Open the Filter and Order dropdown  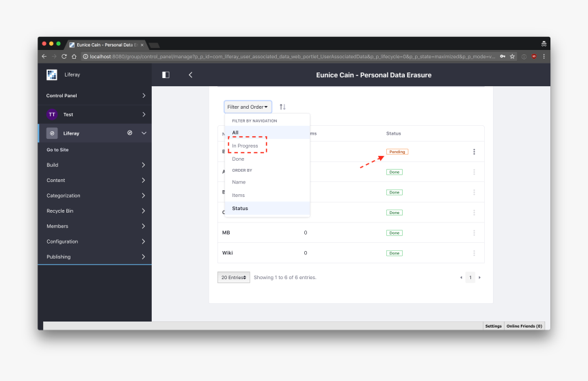tap(248, 107)
